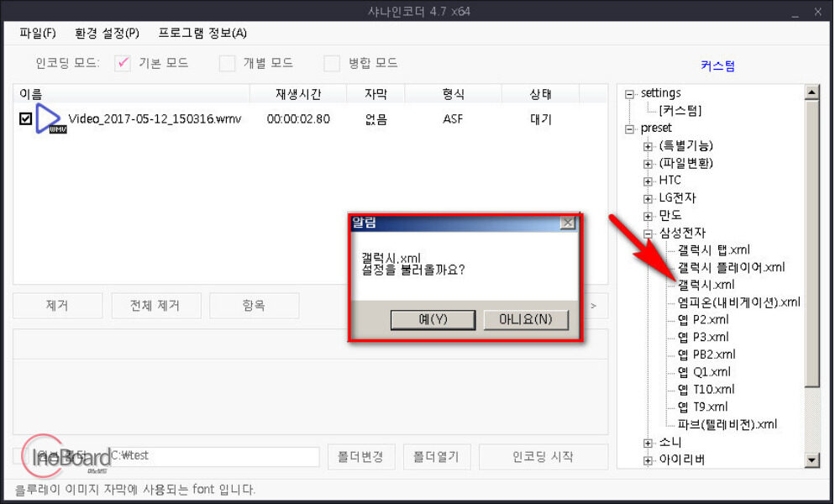Image resolution: width=835 pixels, height=504 pixels.
Task: Select the 옙 P3.xml preset
Action: click(703, 337)
